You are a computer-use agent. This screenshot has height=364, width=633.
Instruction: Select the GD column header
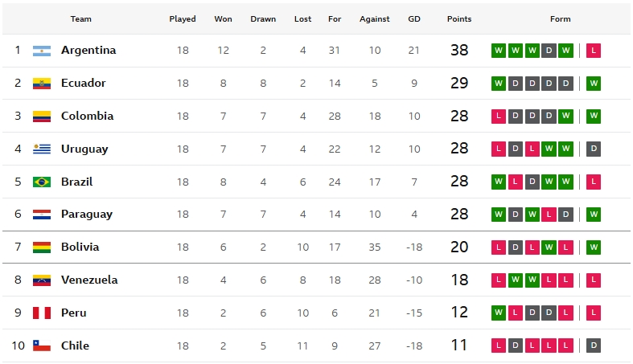(414, 19)
